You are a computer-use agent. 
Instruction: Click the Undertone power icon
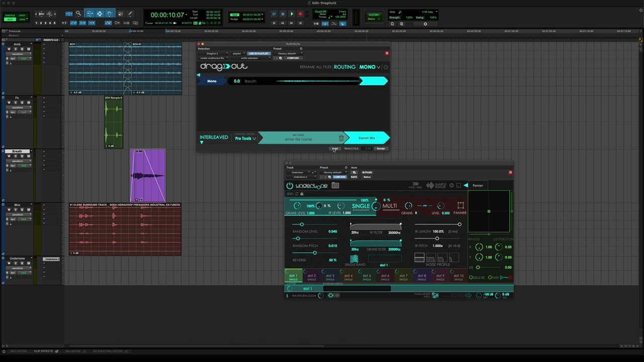click(289, 186)
